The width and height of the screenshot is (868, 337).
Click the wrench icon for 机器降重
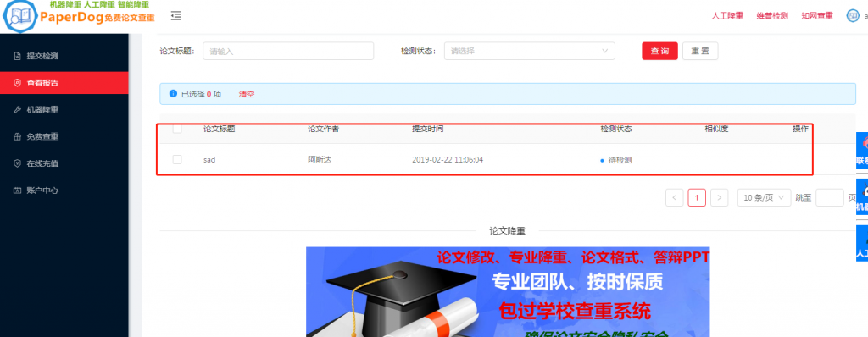pos(17,110)
